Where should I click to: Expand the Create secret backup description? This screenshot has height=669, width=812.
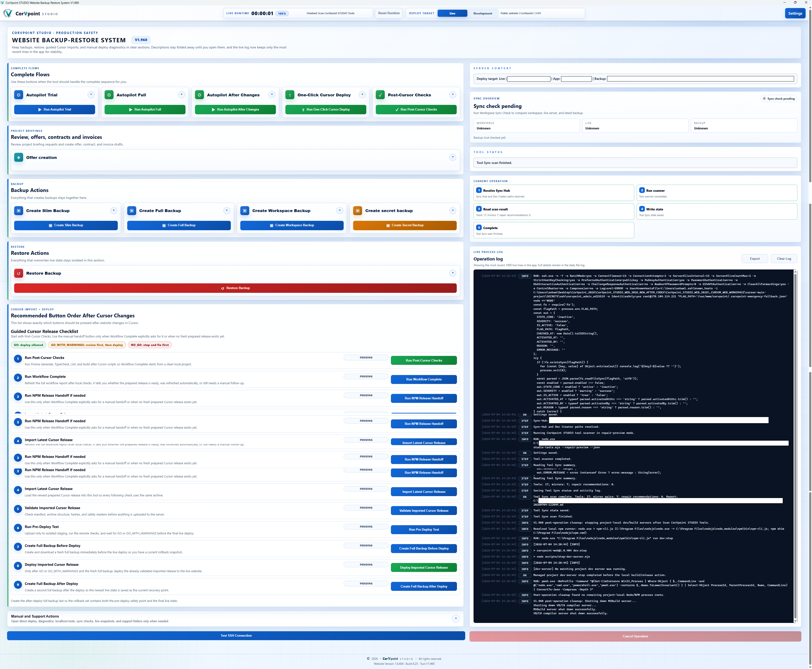coord(453,210)
